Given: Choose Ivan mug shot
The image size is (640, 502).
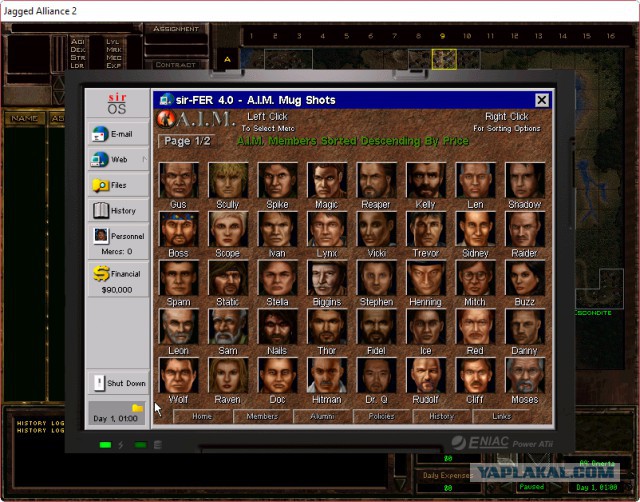Looking at the screenshot, I should point(277,229).
